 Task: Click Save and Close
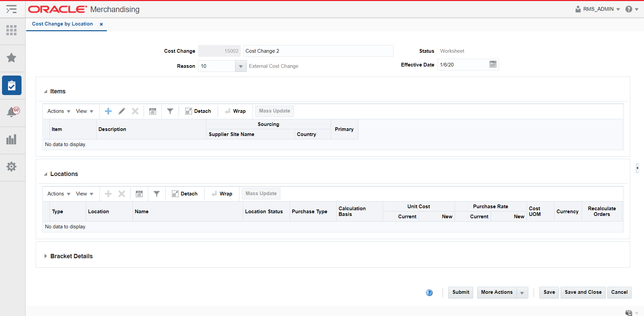pos(583,292)
